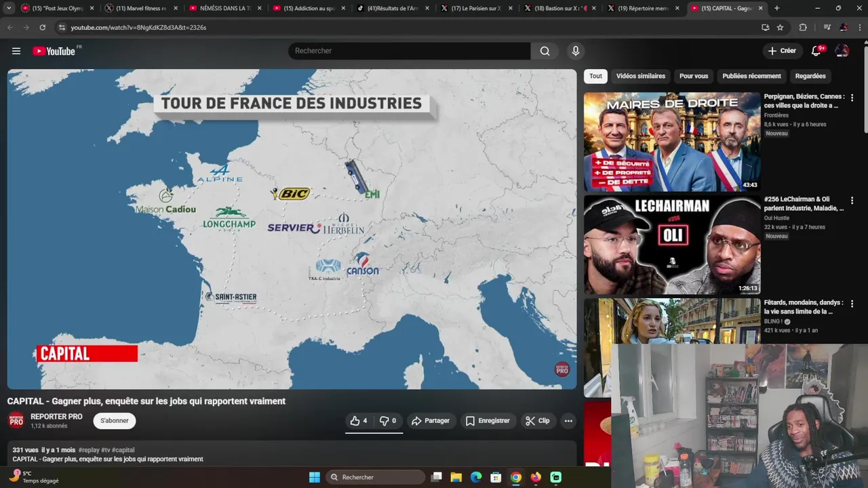Click the #capital hashtag
This screenshot has width=868, height=488.
[x=123, y=450]
